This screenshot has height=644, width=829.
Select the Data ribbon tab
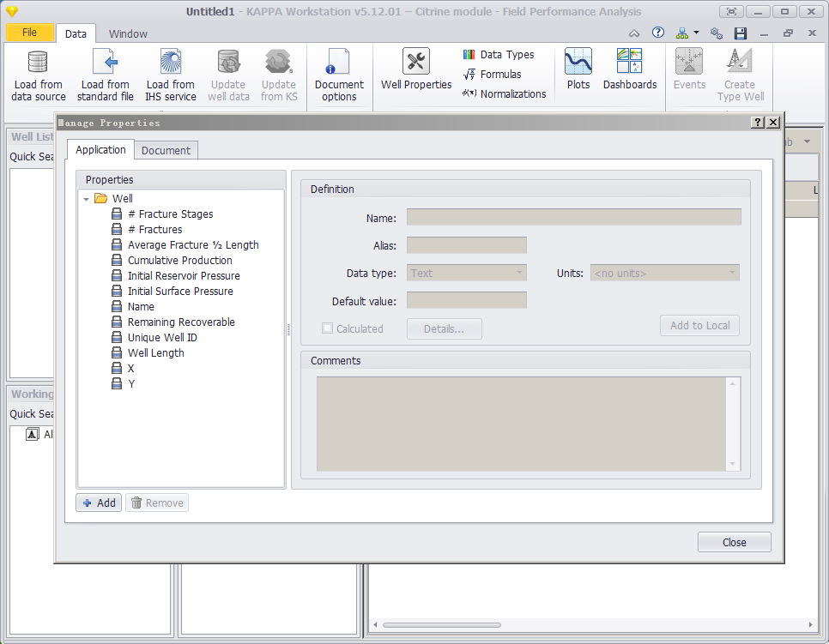click(x=76, y=33)
